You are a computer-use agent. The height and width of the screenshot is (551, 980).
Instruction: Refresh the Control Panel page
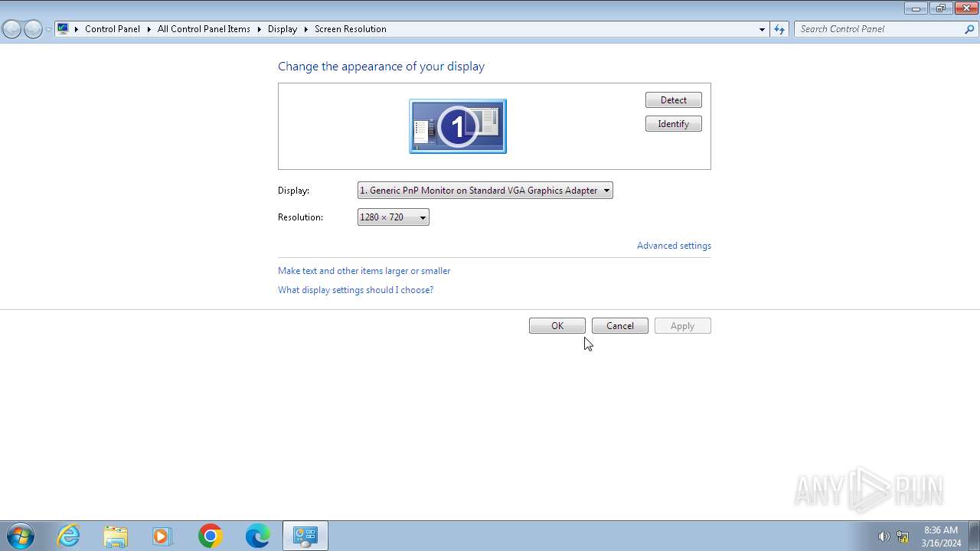click(x=779, y=29)
